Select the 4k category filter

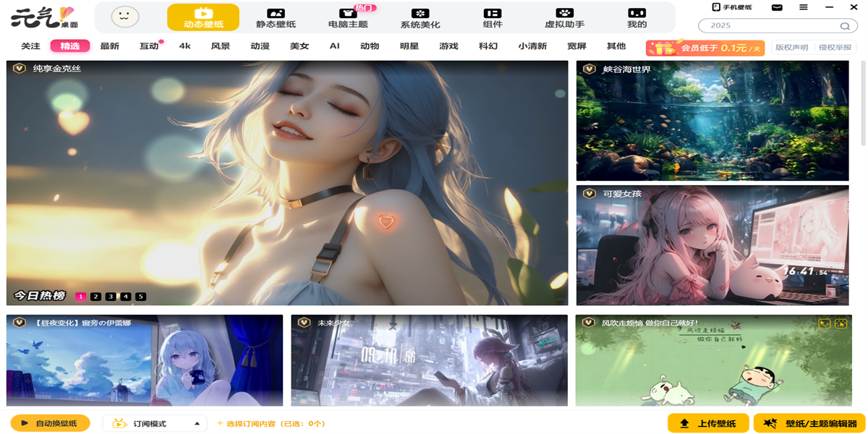tap(184, 46)
